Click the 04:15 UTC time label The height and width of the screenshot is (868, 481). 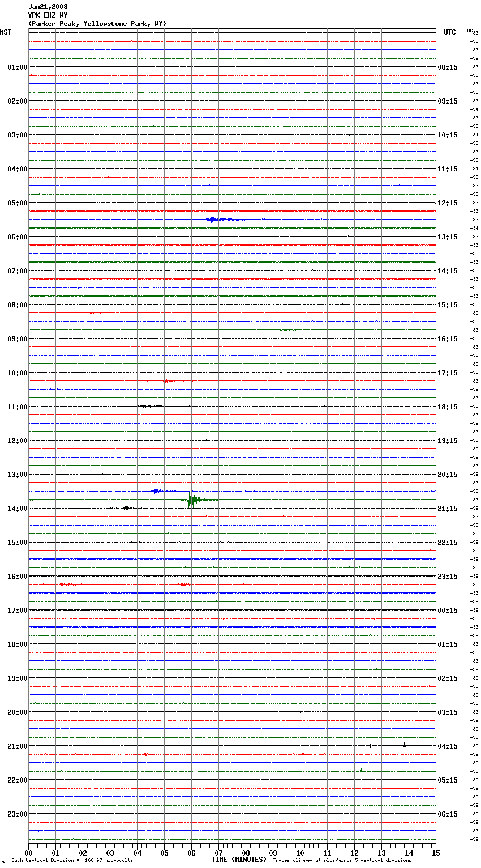point(448,746)
